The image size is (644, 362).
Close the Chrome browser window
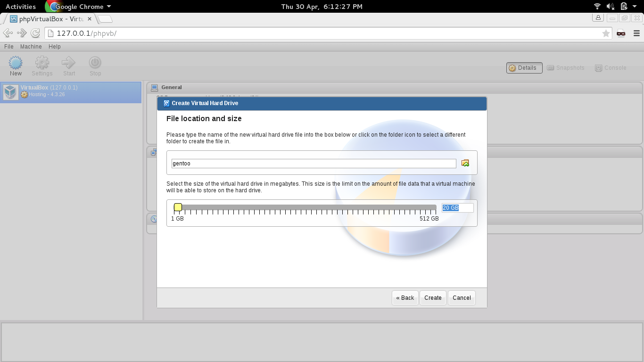pos(636,18)
